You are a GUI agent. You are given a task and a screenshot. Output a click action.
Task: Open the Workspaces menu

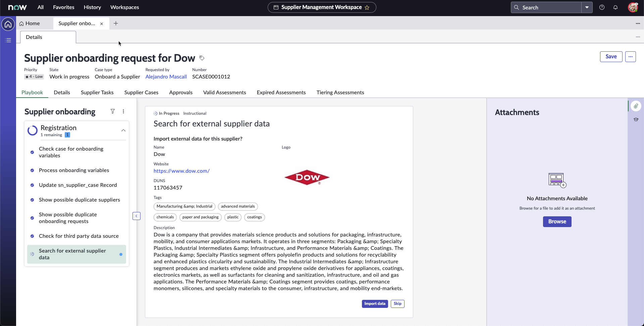(124, 7)
